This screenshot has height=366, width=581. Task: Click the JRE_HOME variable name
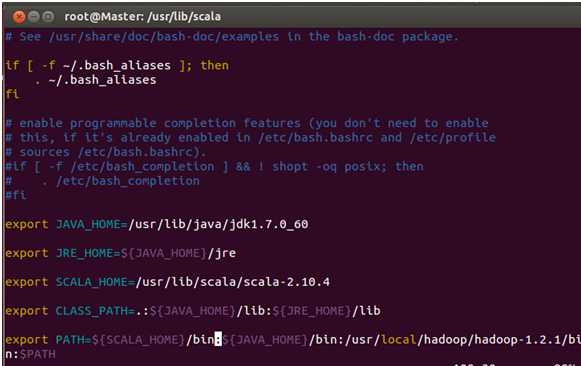(84, 253)
